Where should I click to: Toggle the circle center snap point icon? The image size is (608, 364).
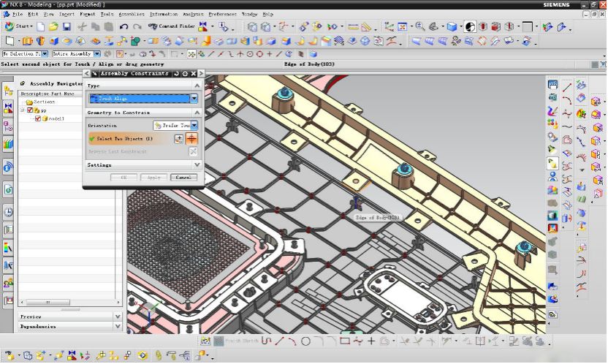click(250, 54)
